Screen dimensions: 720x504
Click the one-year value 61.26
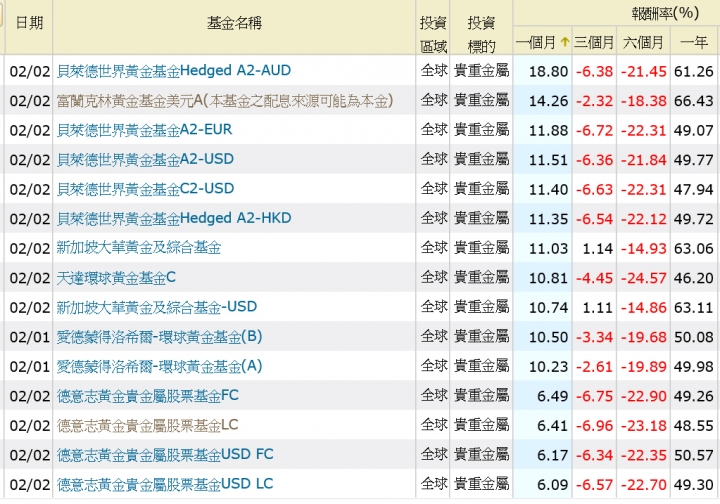tap(694, 72)
